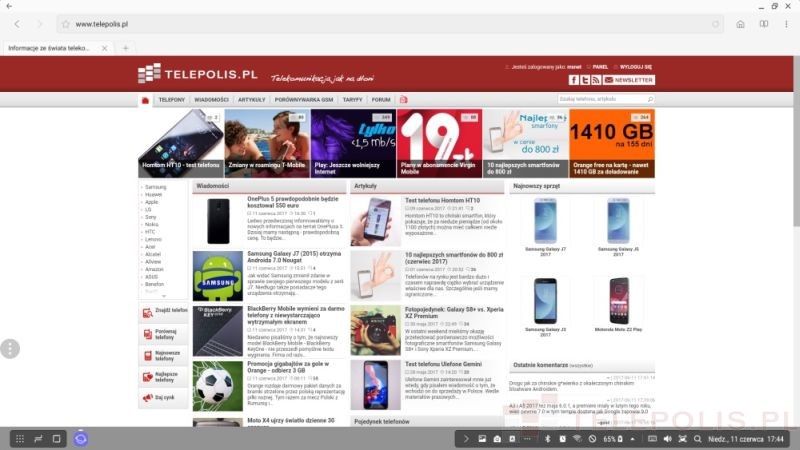Open the TARYFY menu item

(352, 100)
